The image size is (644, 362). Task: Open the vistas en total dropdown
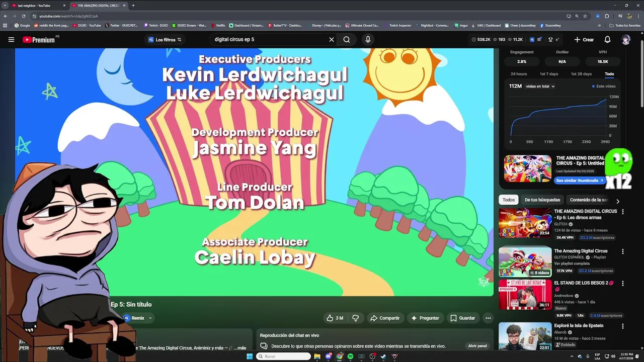[x=540, y=86]
